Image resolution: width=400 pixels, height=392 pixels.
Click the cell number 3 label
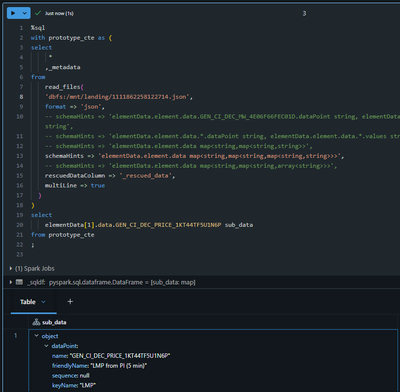(x=304, y=13)
